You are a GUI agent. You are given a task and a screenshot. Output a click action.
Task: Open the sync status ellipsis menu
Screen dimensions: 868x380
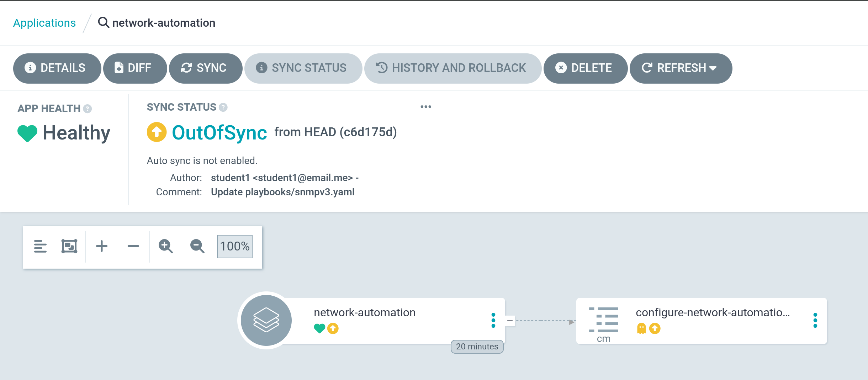(x=426, y=107)
